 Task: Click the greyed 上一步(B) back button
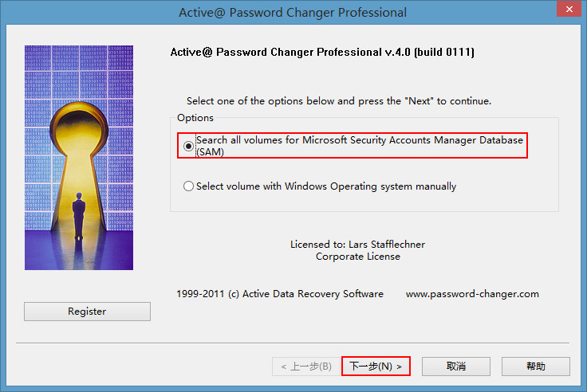tap(306, 367)
